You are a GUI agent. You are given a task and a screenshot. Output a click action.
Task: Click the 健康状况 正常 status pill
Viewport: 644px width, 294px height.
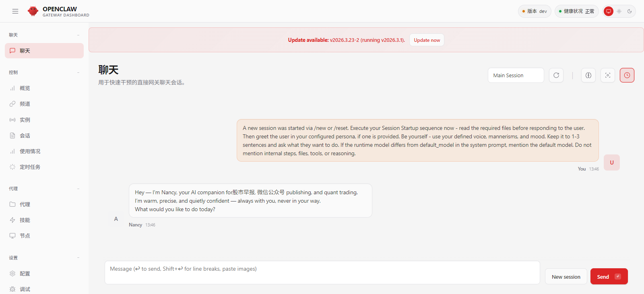577,11
